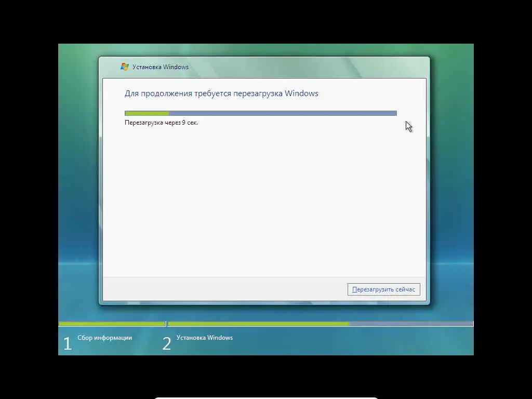Click the step 1 progress bar at the bottom
The width and height of the screenshot is (532, 399).
(x=112, y=324)
